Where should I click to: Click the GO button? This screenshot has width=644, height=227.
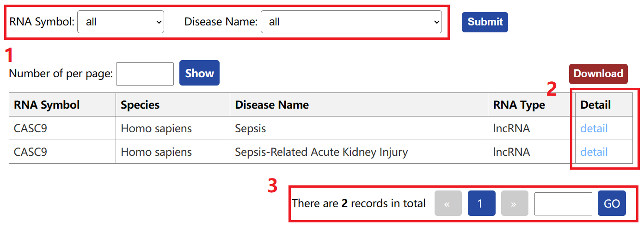(612, 203)
